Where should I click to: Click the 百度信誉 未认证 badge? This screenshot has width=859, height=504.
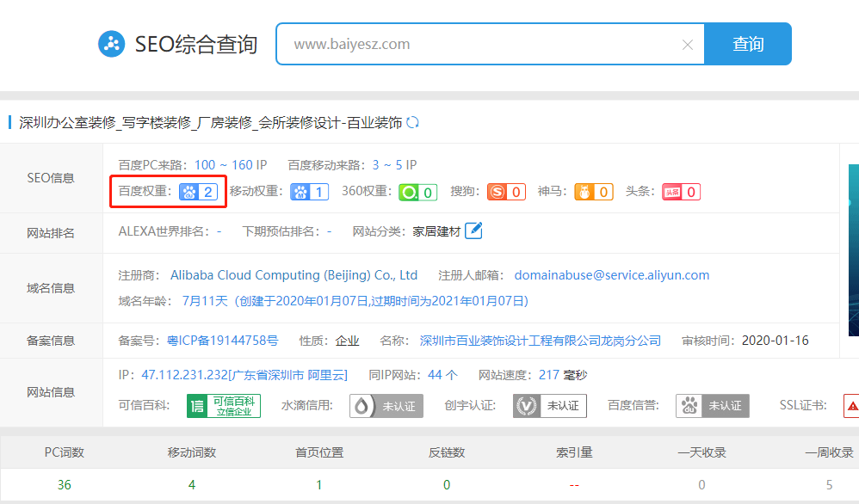(712, 406)
